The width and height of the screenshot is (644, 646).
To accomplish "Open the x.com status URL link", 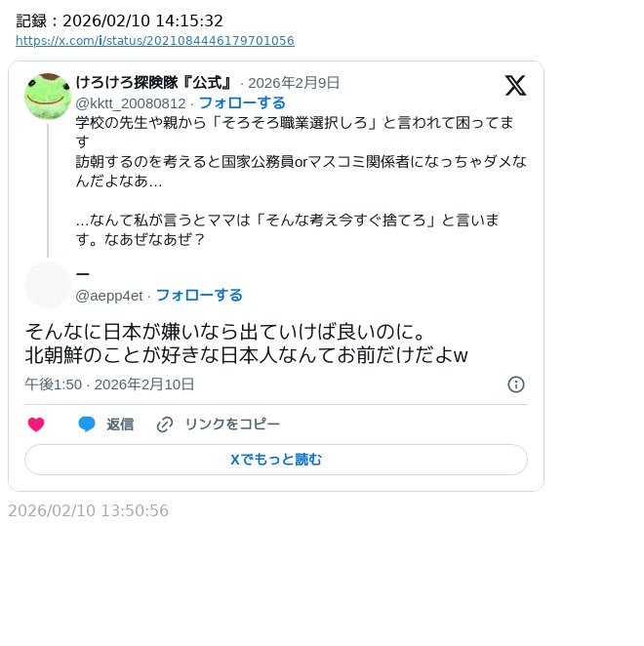I will [x=155, y=41].
